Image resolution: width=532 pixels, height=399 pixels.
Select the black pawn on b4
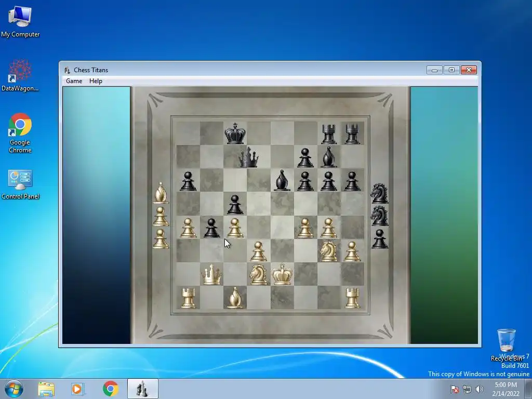212,228
